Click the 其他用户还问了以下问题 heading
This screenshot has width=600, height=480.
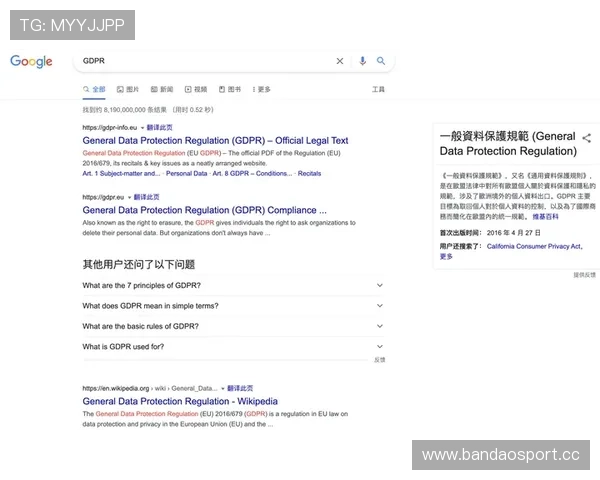pos(139,264)
